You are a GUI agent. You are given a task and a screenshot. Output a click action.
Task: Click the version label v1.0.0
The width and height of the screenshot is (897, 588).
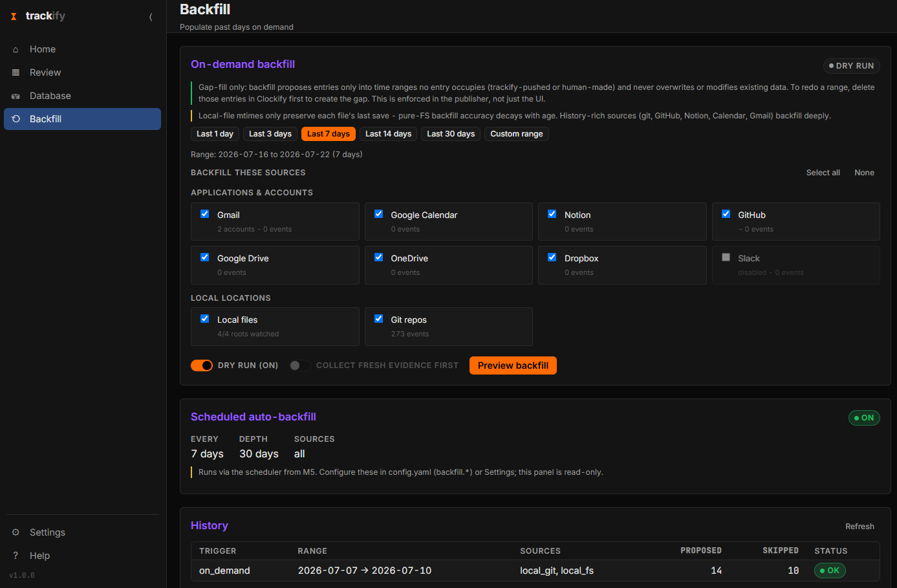click(22, 575)
